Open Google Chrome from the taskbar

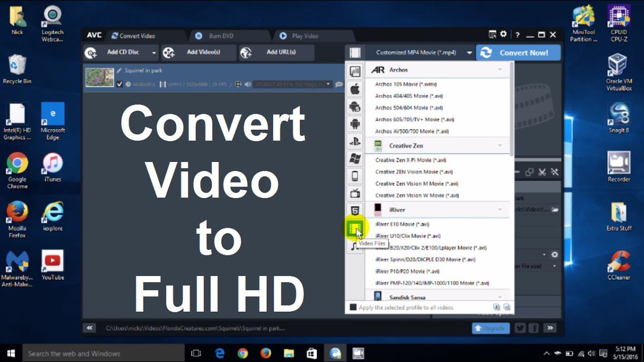tap(243, 353)
